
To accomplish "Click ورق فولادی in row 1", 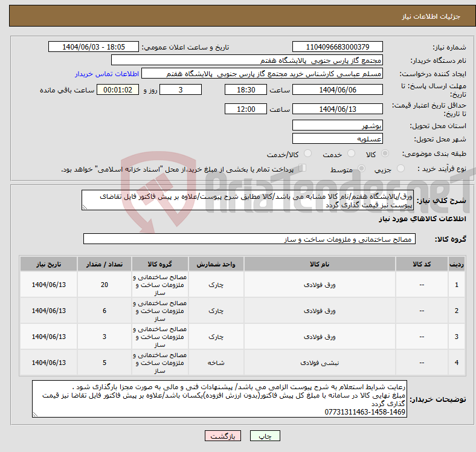I will [320, 285].
